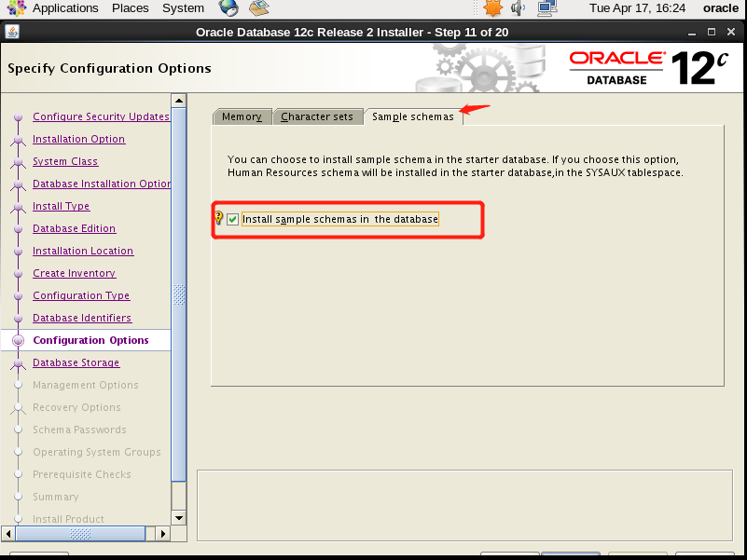
Task: Go to Database Storage step
Action: click(76, 362)
